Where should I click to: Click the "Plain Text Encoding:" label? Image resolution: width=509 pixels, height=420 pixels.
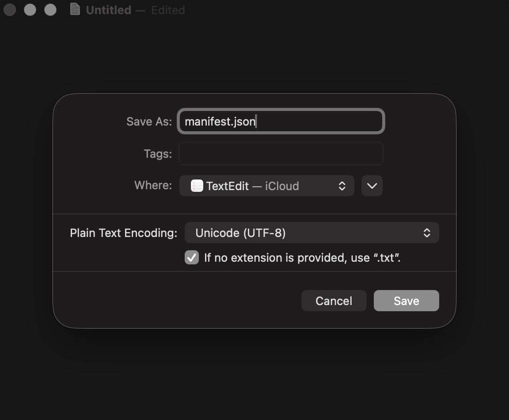click(x=123, y=233)
